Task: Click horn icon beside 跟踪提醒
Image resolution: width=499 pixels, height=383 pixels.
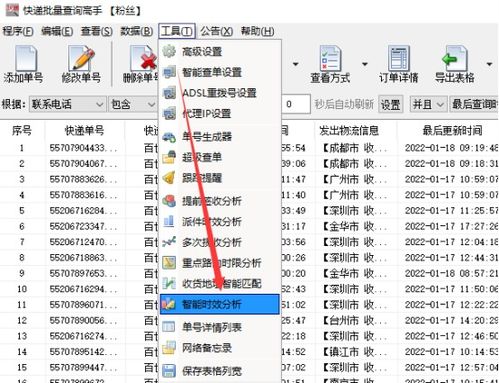Action: (x=169, y=178)
